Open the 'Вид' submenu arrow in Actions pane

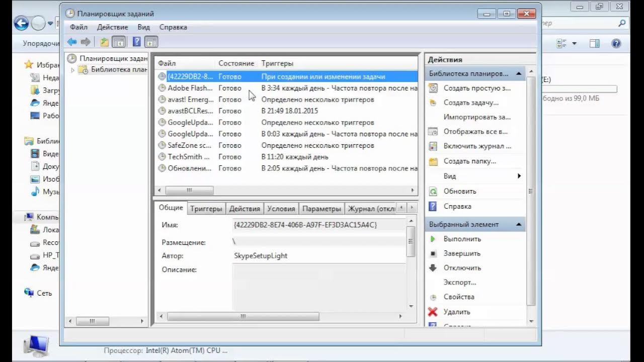tap(519, 176)
